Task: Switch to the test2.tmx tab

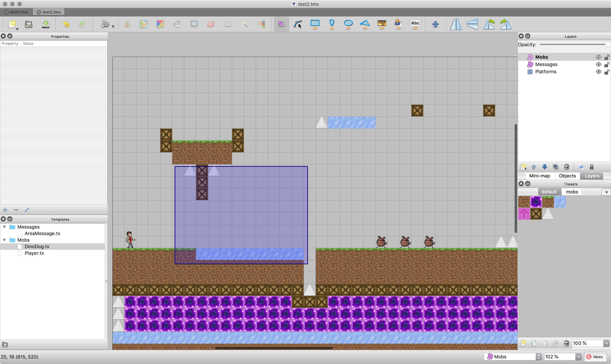Action: (49, 12)
